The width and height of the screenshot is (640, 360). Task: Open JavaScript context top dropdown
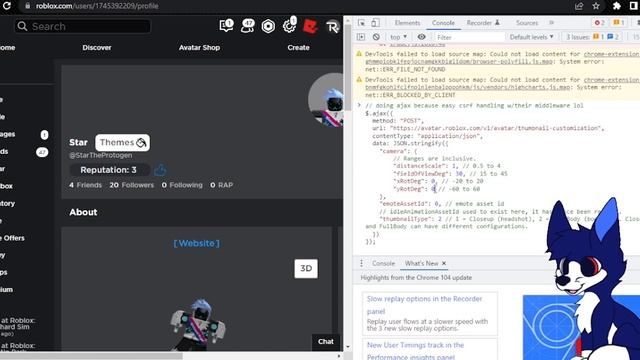pyautogui.click(x=398, y=37)
